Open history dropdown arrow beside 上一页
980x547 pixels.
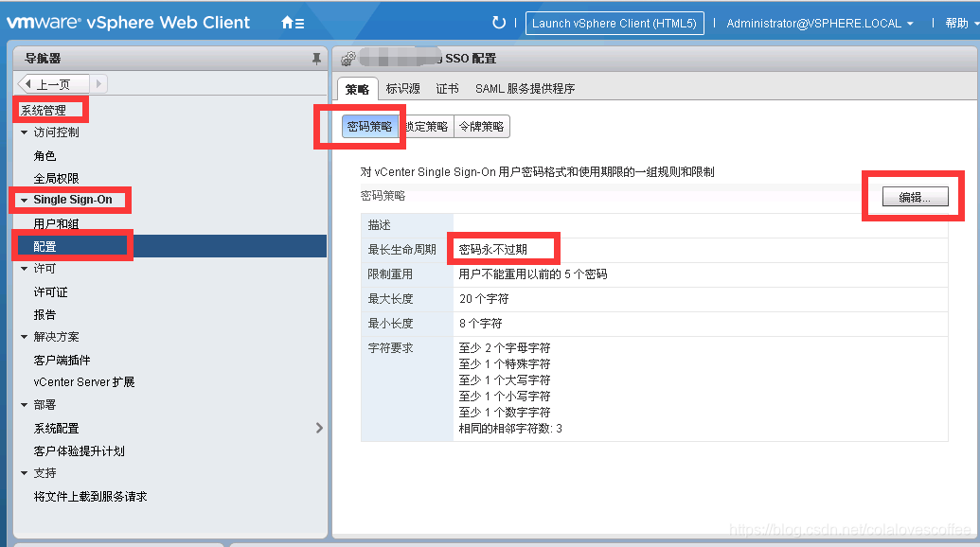98,84
